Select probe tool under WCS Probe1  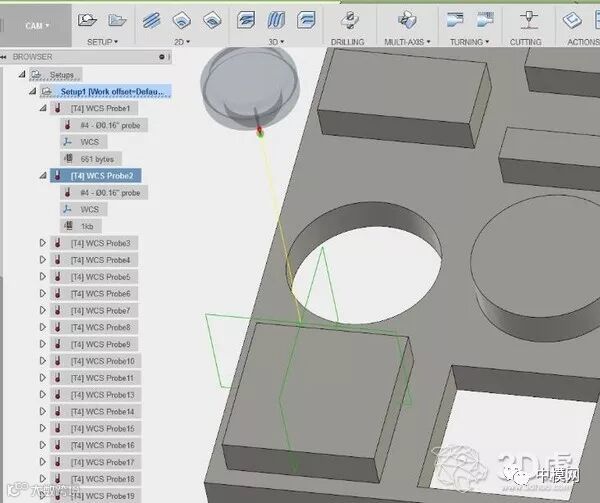103,125
